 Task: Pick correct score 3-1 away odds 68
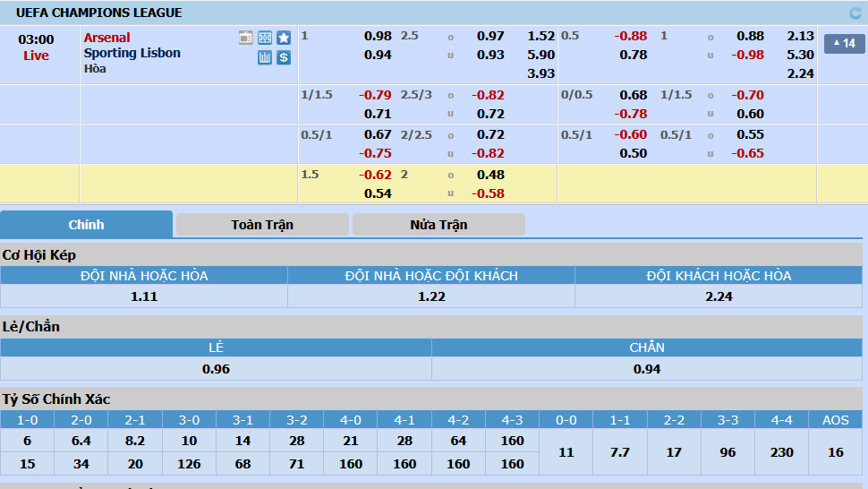click(243, 464)
